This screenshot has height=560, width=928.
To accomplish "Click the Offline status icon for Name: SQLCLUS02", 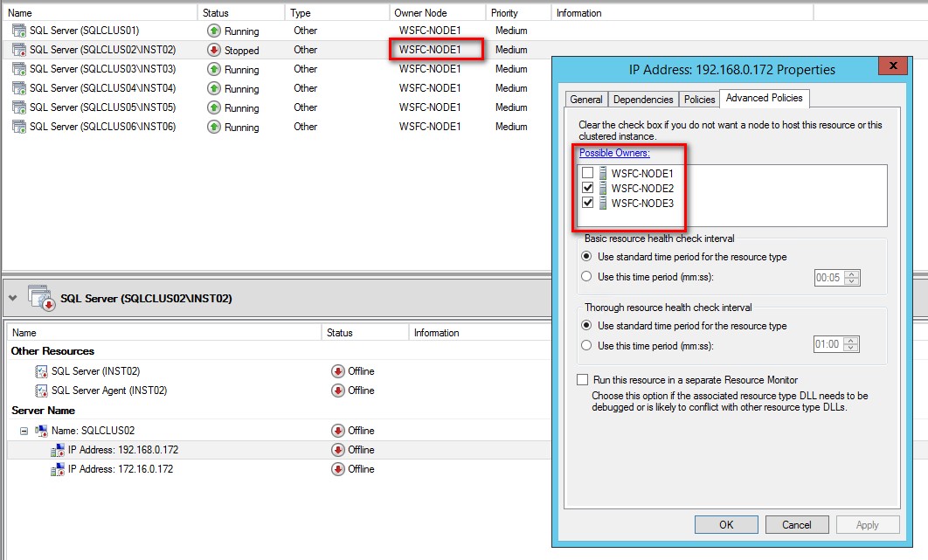I will point(338,431).
